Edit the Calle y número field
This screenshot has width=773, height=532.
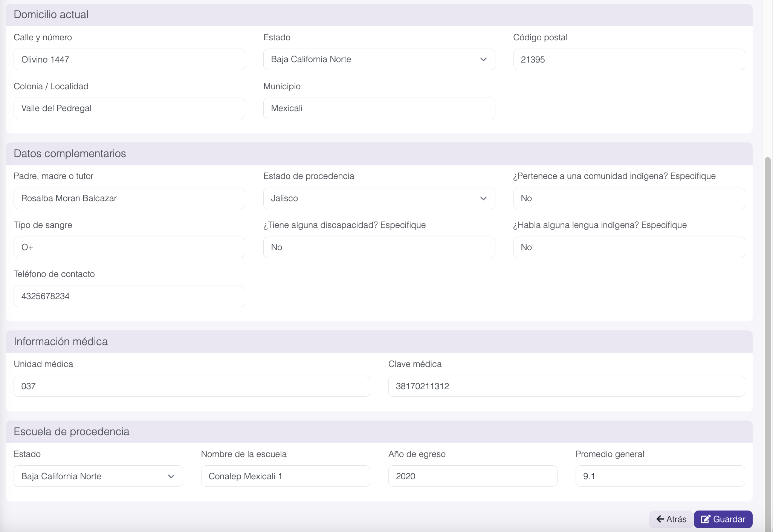(x=129, y=59)
